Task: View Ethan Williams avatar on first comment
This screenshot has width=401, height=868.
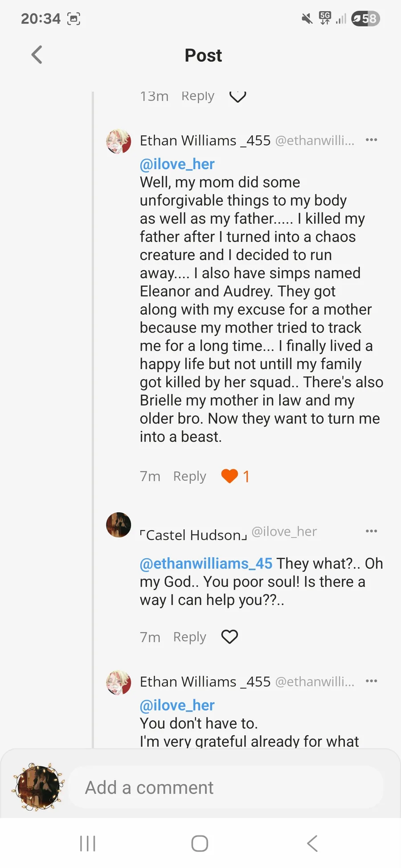Action: coord(119,142)
